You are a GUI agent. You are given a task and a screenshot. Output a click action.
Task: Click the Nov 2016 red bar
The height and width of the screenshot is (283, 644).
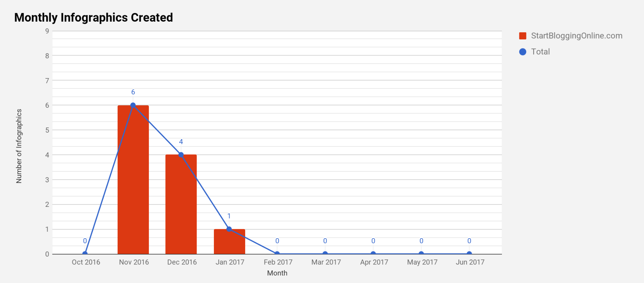(133, 180)
